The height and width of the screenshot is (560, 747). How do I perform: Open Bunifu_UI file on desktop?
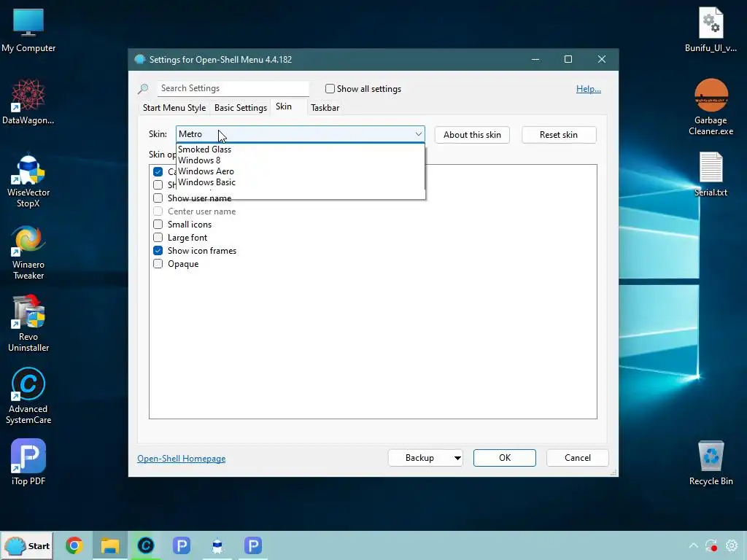(x=711, y=29)
